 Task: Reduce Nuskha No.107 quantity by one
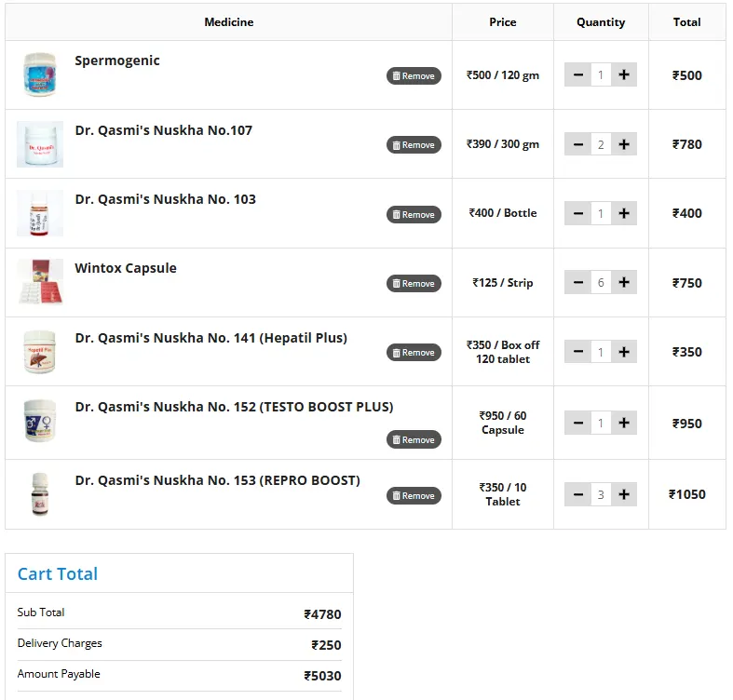(578, 144)
